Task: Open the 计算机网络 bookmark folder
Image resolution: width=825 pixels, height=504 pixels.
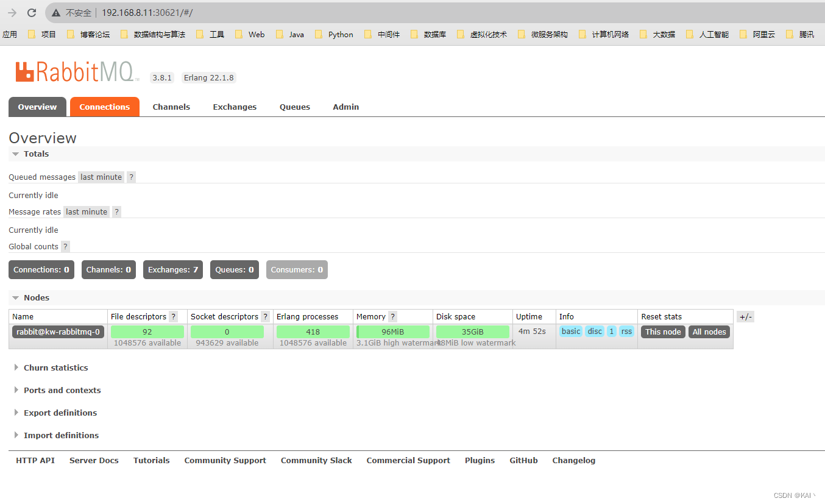Action: click(604, 35)
